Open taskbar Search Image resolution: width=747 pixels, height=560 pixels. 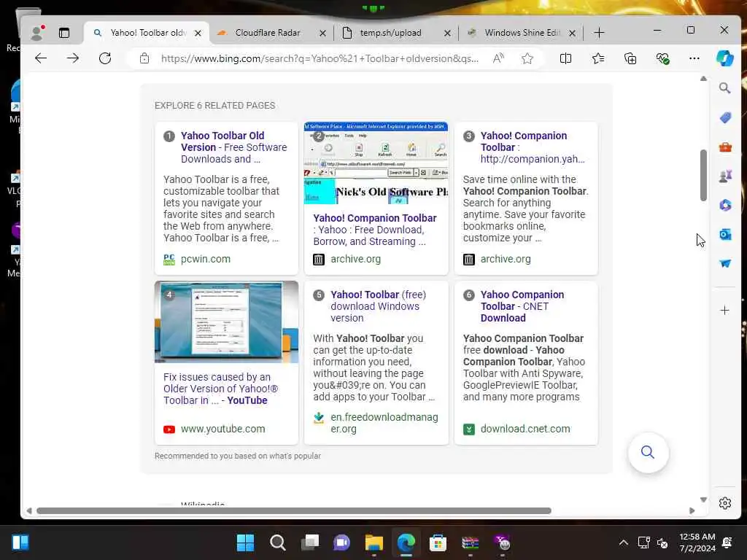point(277,542)
